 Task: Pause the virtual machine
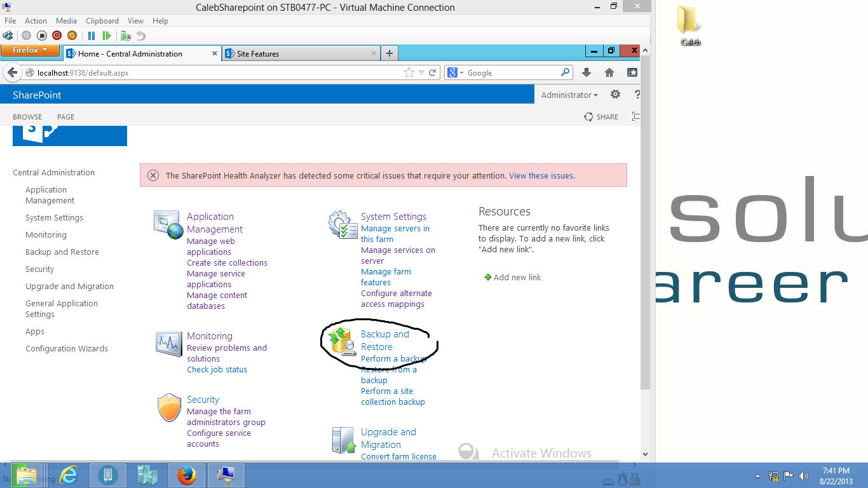coord(92,36)
